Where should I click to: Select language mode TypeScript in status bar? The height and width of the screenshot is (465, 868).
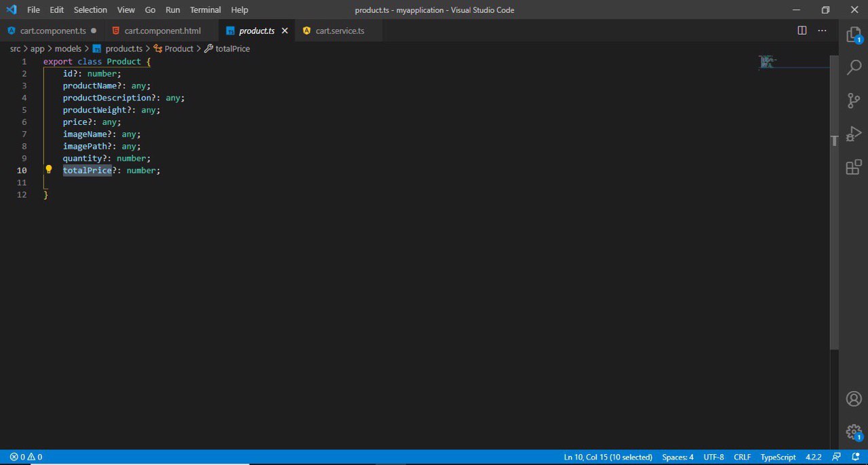point(778,457)
